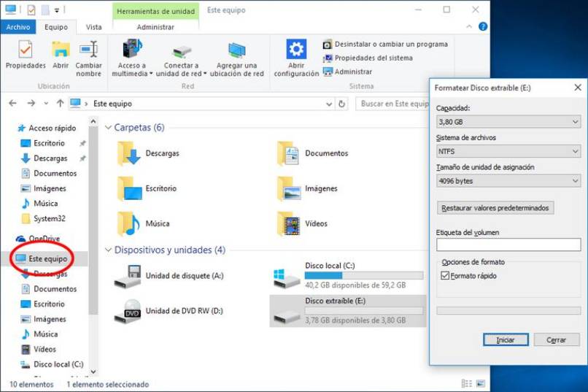Open the Escritorio folder in Carpetas

147,188
